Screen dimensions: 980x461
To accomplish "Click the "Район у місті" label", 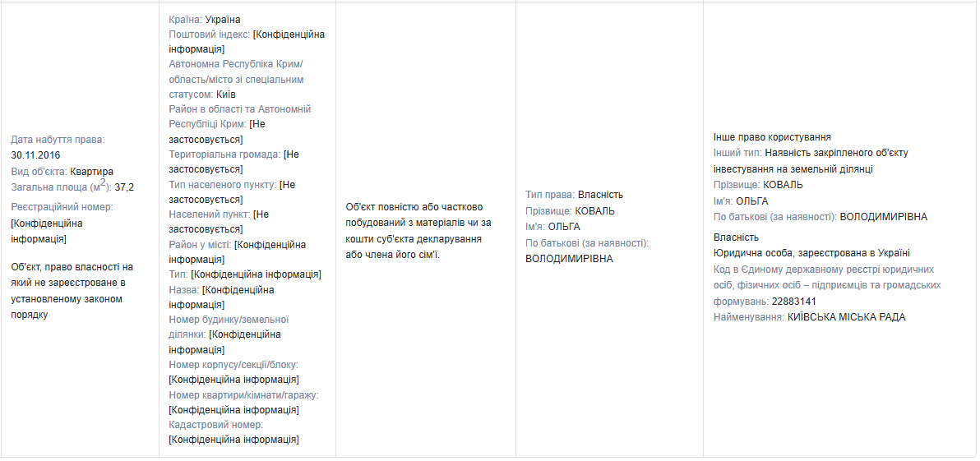I will click(x=199, y=245).
